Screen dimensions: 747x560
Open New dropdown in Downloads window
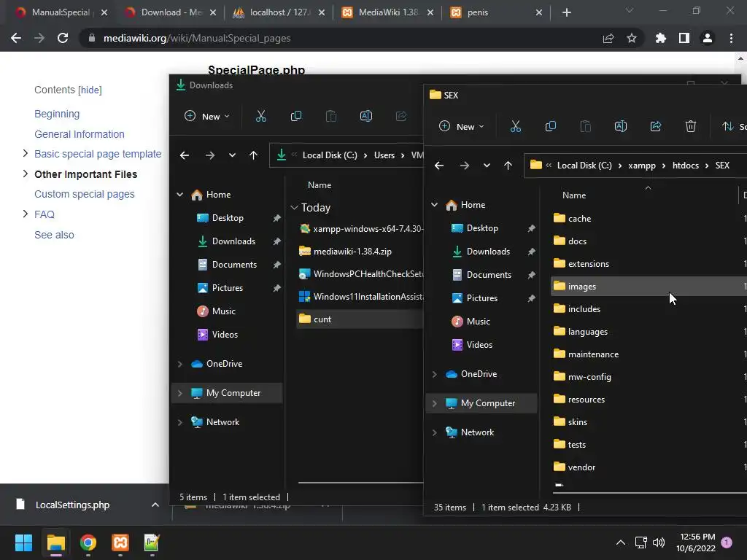click(206, 116)
